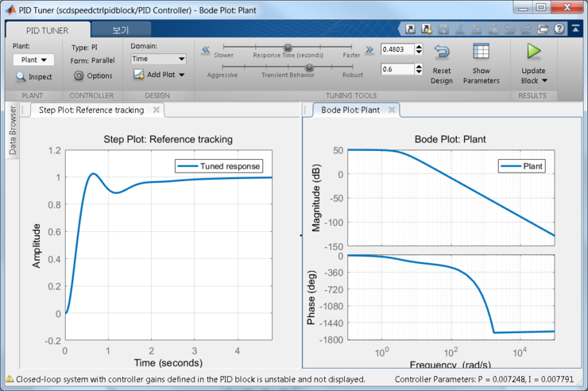Click the switch windows icon in quick access bar
This screenshot has width=588, height=391.
click(543, 29)
